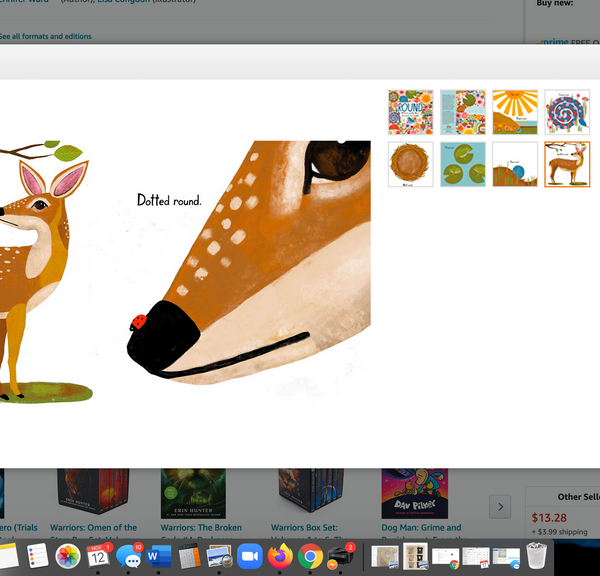Open Preview app in dock
The image size is (600, 576).
click(219, 556)
